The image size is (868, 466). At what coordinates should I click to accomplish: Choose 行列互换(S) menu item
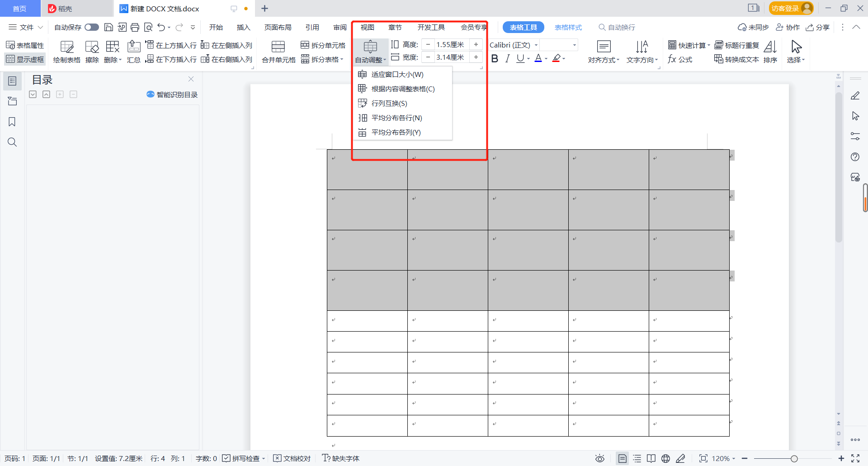tap(403, 103)
